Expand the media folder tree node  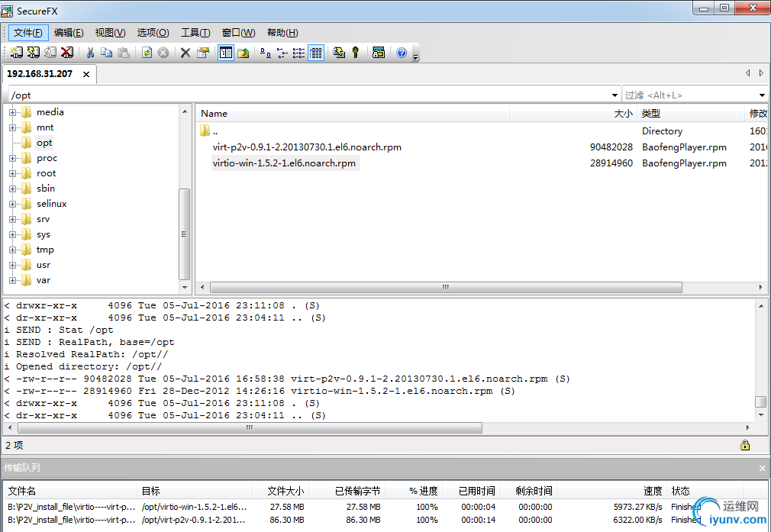(x=12, y=112)
